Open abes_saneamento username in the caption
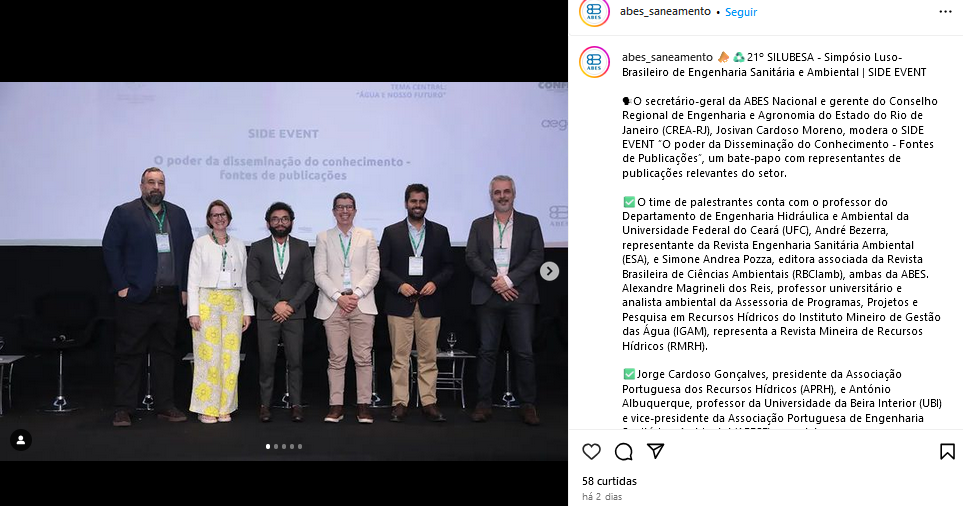 click(x=667, y=57)
